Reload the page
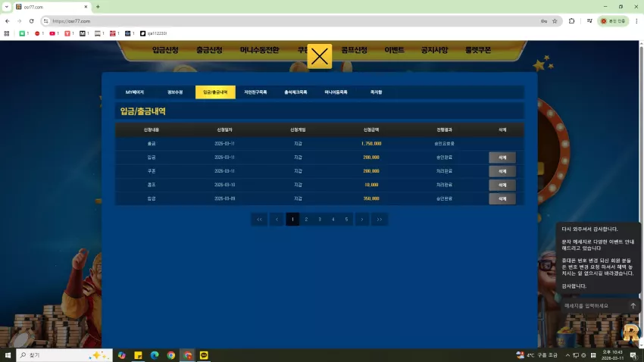The height and width of the screenshot is (362, 644). (32, 21)
